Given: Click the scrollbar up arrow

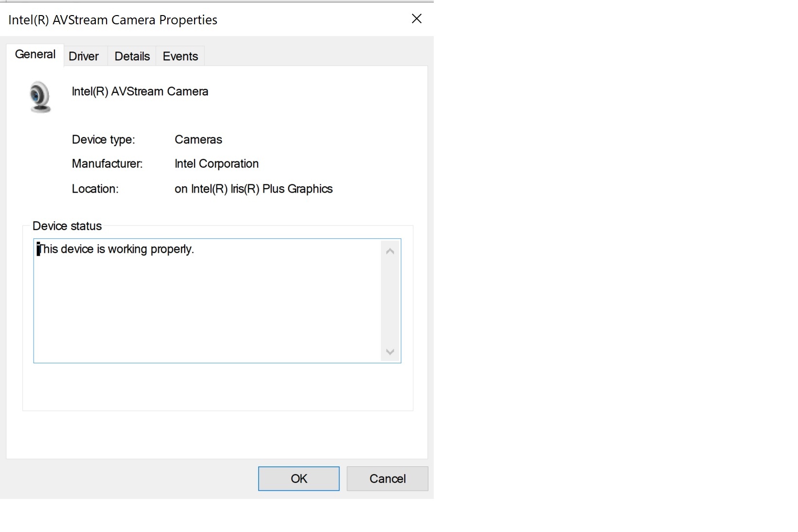Looking at the screenshot, I should click(x=390, y=250).
